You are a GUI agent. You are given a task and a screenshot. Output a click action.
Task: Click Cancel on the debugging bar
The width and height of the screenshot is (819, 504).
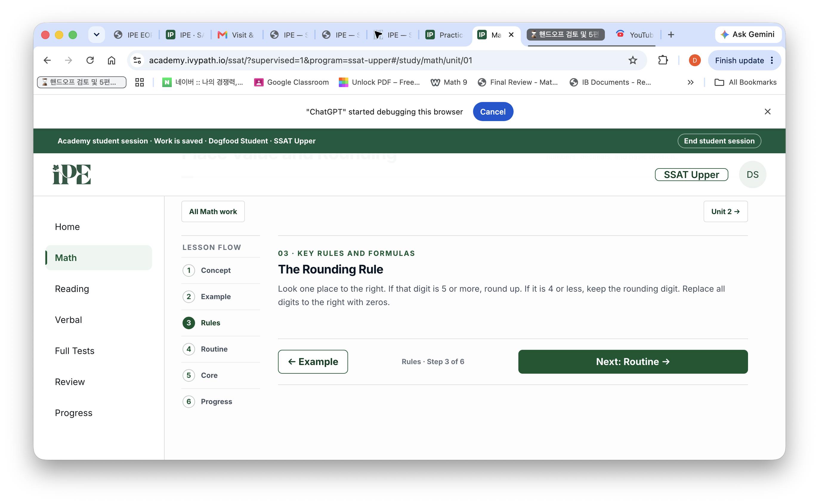[493, 112]
